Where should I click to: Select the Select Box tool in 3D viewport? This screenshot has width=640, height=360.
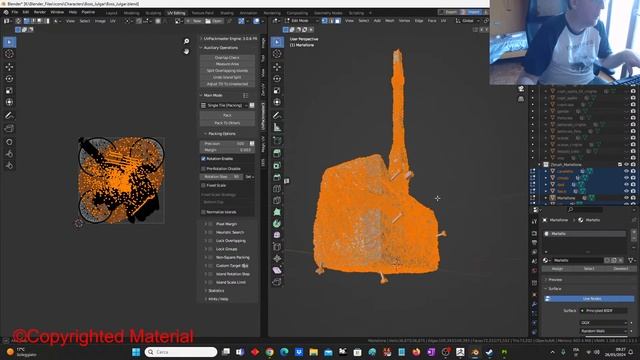pos(277,42)
